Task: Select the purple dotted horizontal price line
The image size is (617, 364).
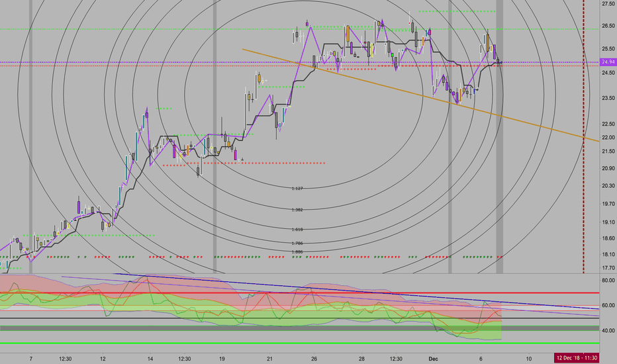Action: (299, 62)
